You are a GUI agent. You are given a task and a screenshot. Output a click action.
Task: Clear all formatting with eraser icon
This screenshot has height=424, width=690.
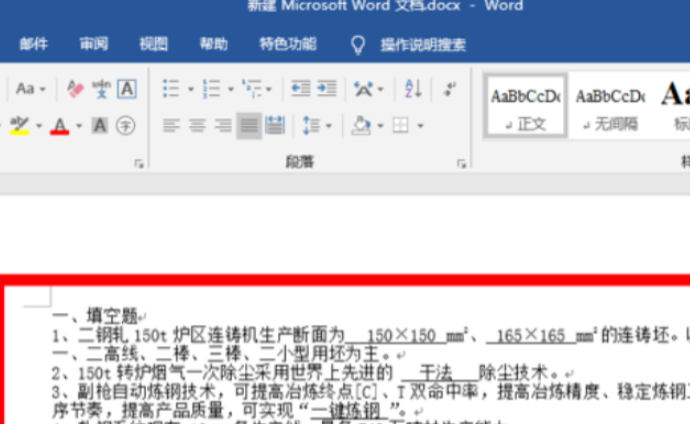coord(75,89)
